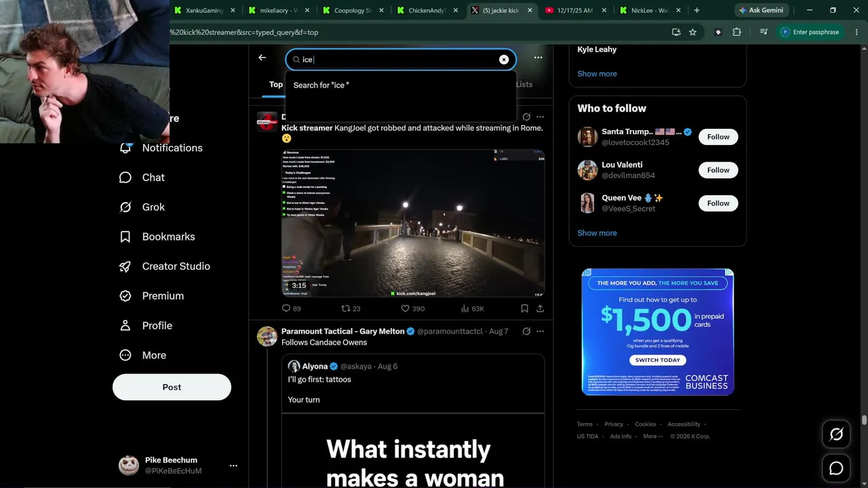Open Queen Vee's profile avatar
The height and width of the screenshot is (488, 868).
pyautogui.click(x=587, y=203)
